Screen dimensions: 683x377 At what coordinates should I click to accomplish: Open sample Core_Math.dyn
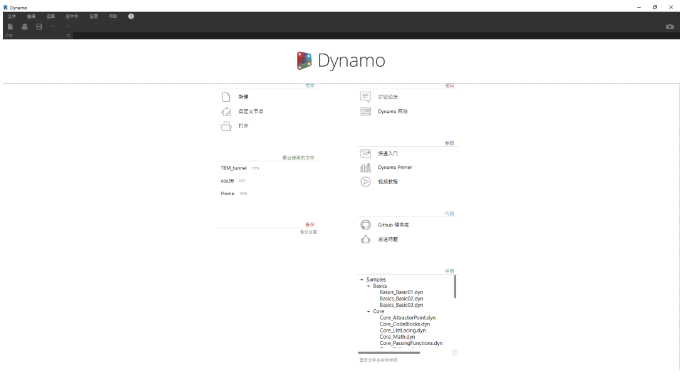click(397, 337)
